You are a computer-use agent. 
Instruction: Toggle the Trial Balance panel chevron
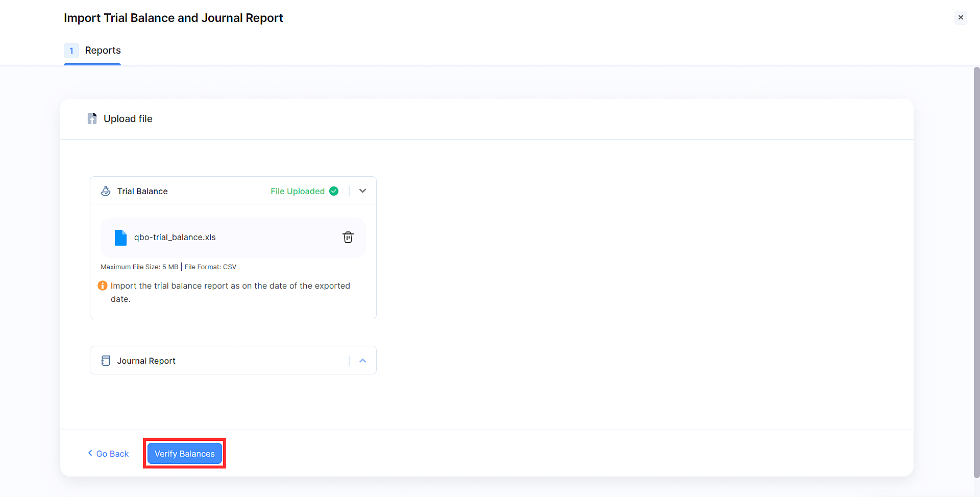(362, 191)
